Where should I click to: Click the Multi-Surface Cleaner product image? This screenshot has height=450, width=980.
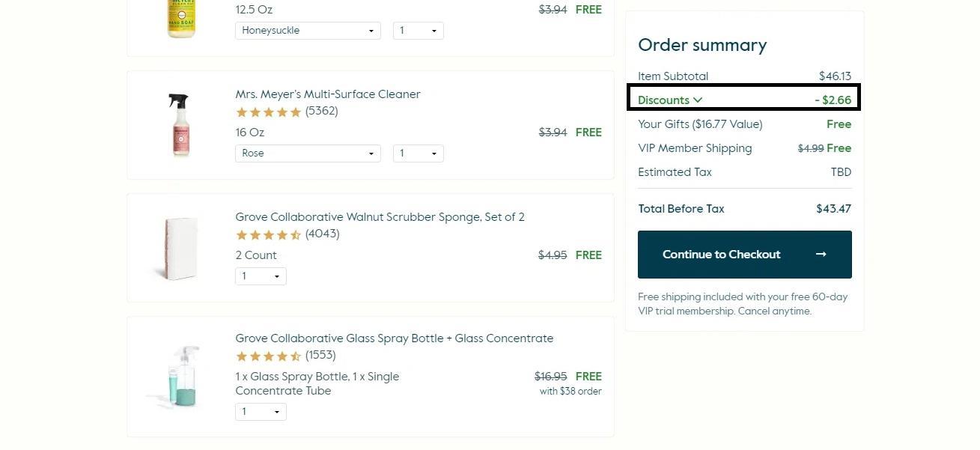(x=180, y=124)
